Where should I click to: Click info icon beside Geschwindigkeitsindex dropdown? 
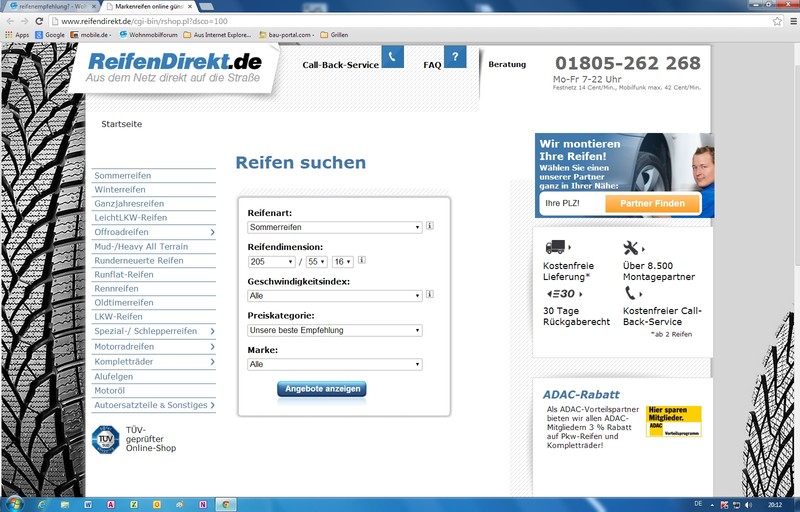[430, 294]
